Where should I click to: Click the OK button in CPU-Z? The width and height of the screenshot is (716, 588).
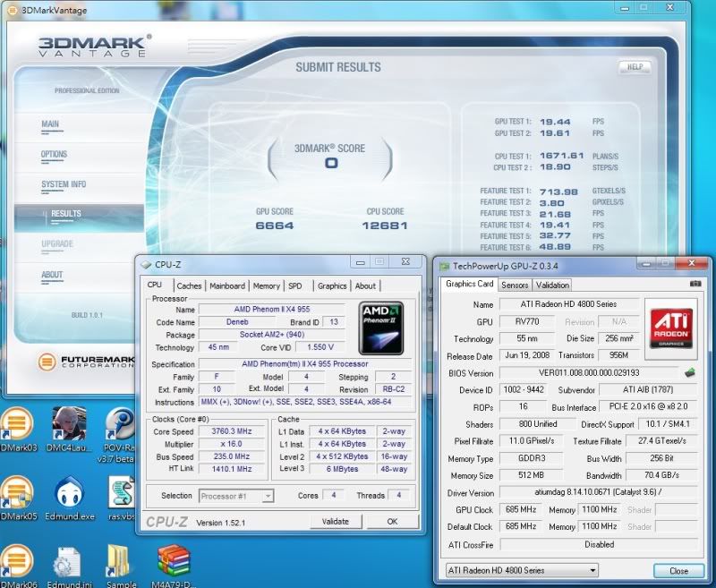392,522
